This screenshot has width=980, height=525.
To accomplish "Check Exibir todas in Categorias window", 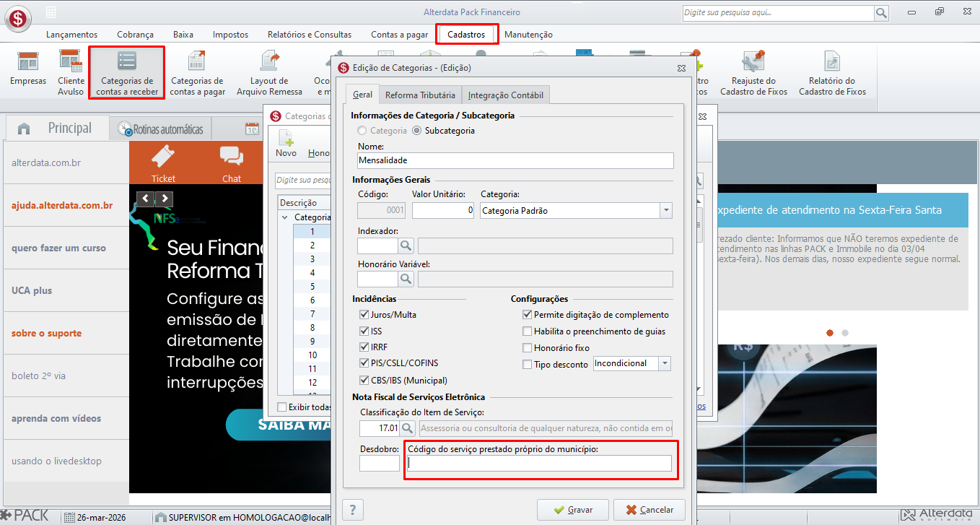I will (x=282, y=407).
